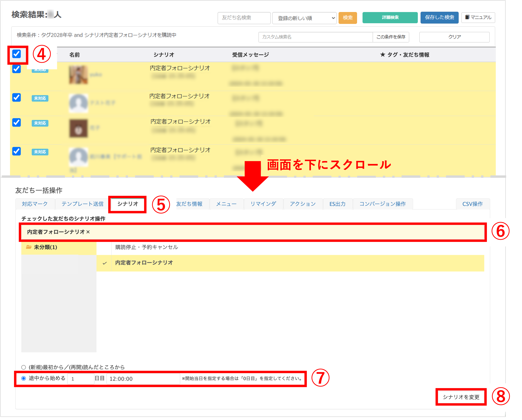Click the 未対応 badge in second row
The image size is (522, 420).
click(x=40, y=98)
